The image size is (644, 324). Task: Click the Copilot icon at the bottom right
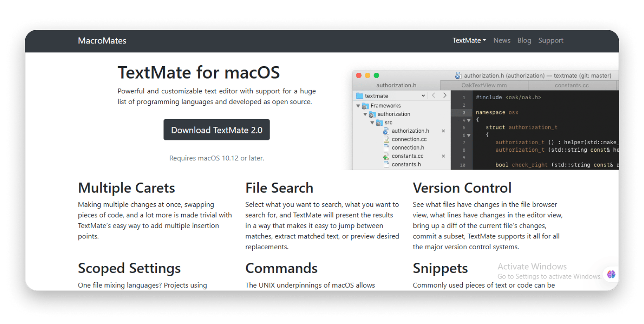[x=611, y=274]
